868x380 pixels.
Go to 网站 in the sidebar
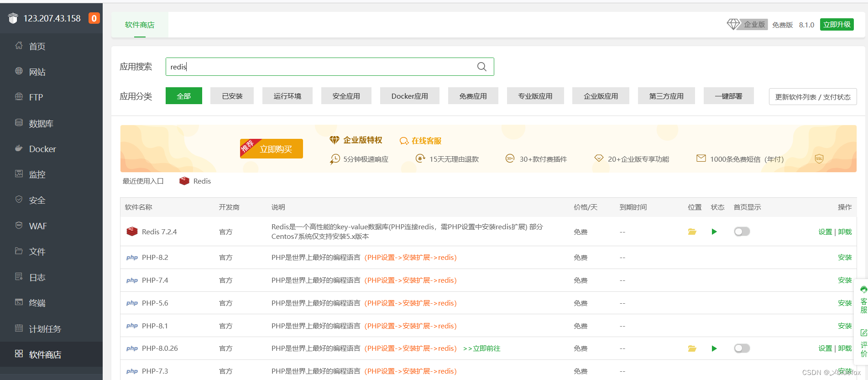click(51, 72)
